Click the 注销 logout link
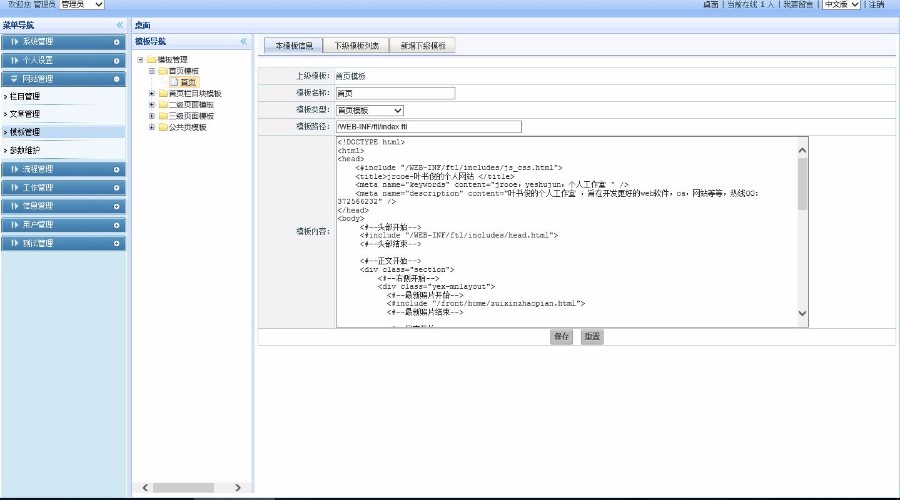Image resolution: width=900 pixels, height=500 pixels. pos(876,5)
